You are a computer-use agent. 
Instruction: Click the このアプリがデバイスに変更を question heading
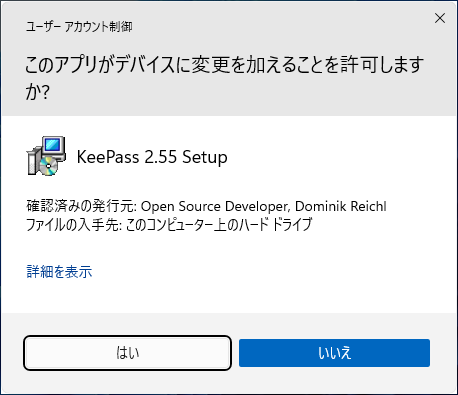pyautogui.click(x=224, y=78)
